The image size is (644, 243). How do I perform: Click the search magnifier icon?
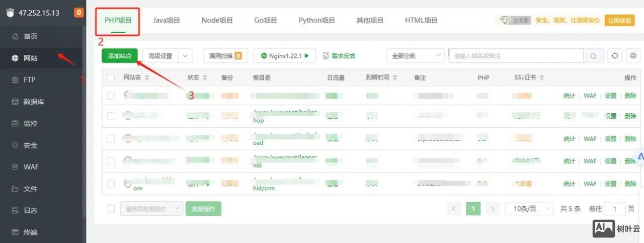tap(594, 56)
